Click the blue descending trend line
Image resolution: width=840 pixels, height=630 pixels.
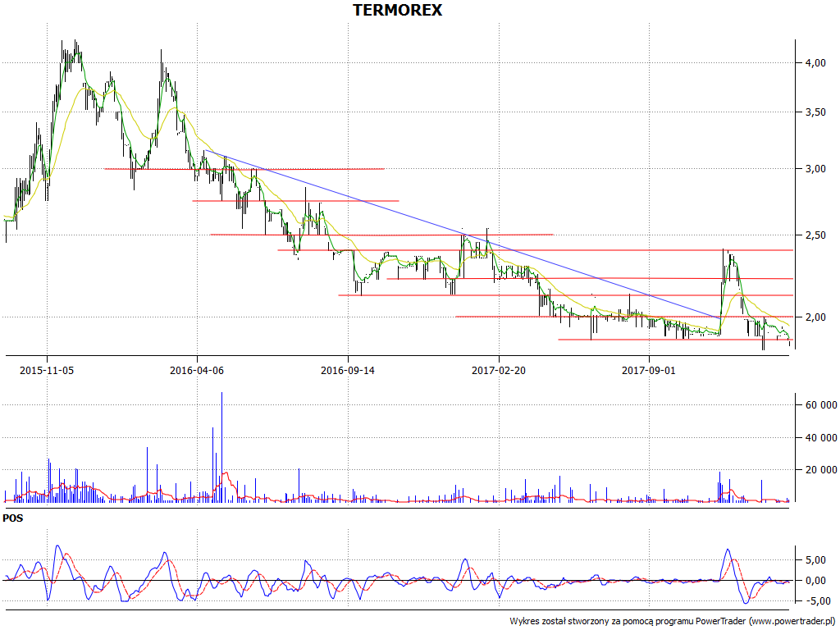click(x=463, y=235)
